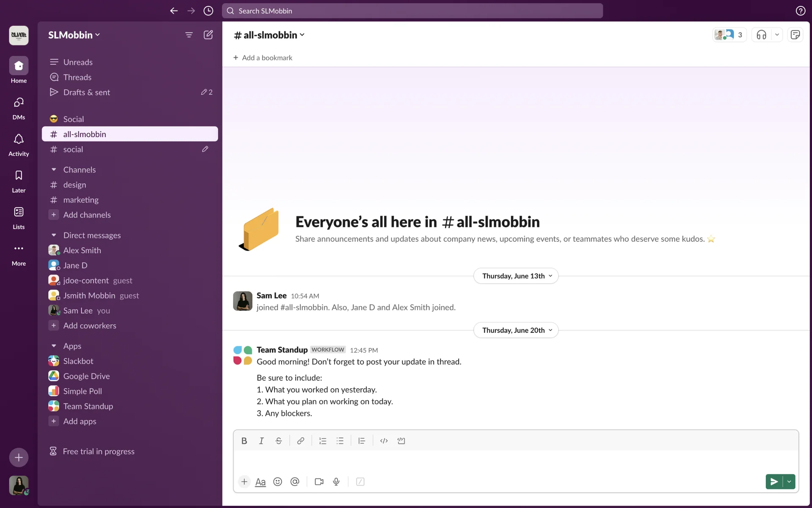
Task: Start a huddle with the headphones icon
Action: pyautogui.click(x=761, y=35)
